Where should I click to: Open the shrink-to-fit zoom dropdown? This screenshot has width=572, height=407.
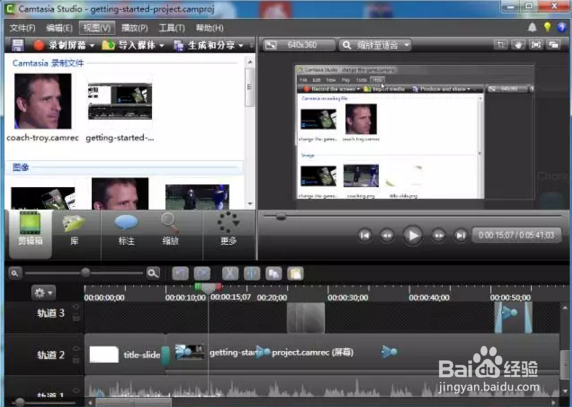tap(375, 45)
